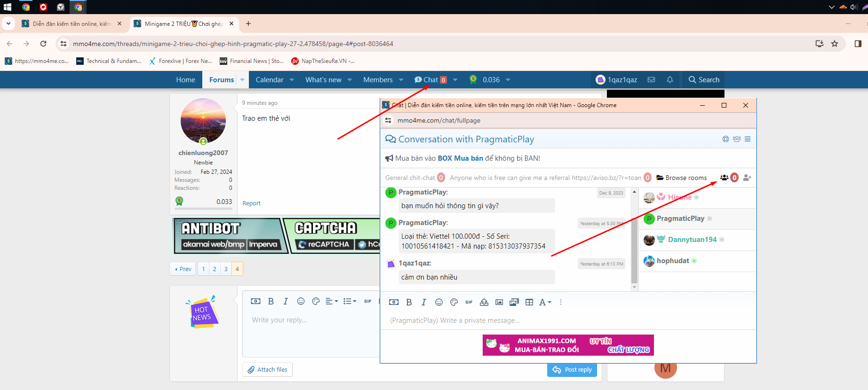Open more options dots in chat toolbar
Screen dimensions: 868x390
point(561,302)
